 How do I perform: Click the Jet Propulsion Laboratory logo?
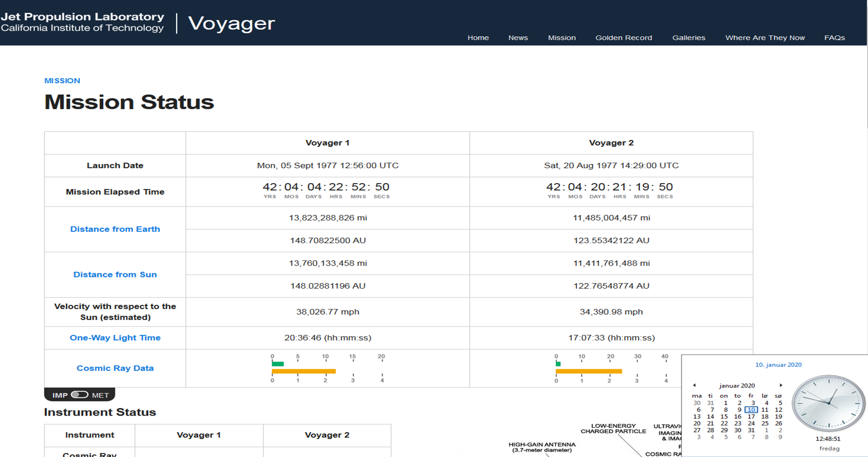click(x=82, y=22)
